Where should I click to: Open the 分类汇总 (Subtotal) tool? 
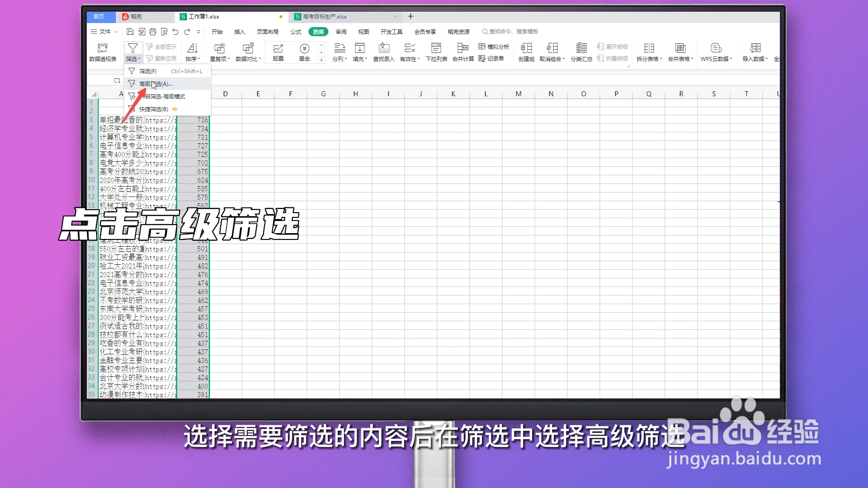coord(581,51)
